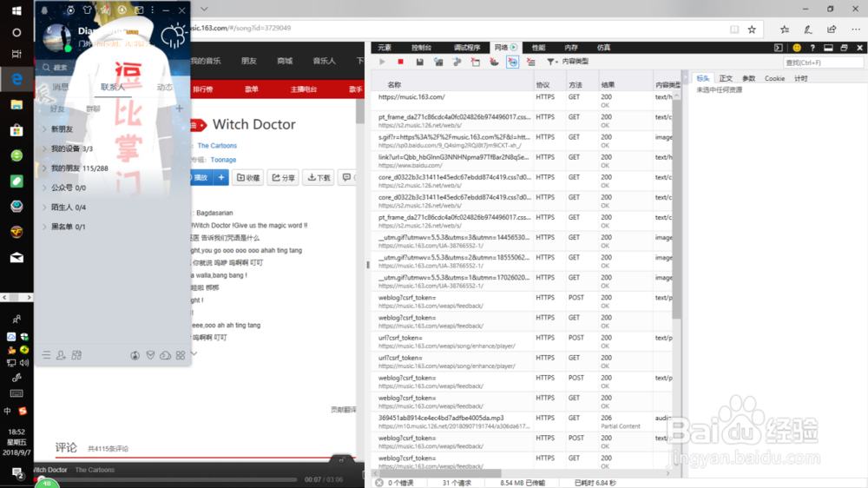Open QQ main menu hamburger icon
Viewport: 868px width, 488px height.
point(47,355)
